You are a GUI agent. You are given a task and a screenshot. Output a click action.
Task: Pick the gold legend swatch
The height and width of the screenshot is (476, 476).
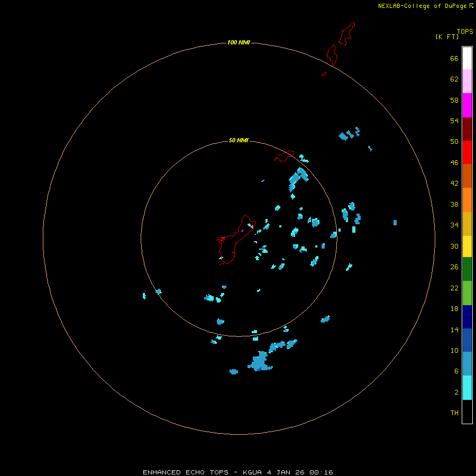467,224
